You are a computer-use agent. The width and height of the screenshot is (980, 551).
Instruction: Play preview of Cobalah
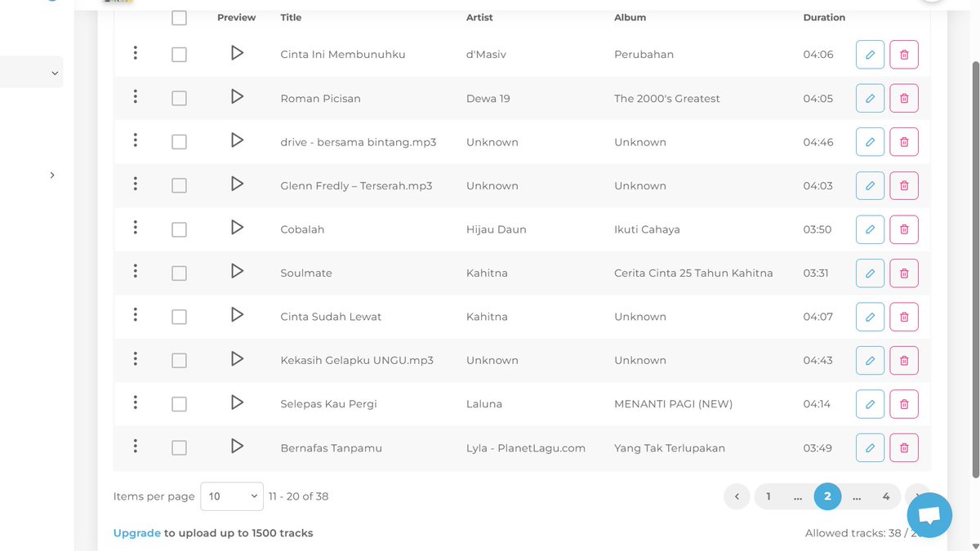[x=237, y=228]
